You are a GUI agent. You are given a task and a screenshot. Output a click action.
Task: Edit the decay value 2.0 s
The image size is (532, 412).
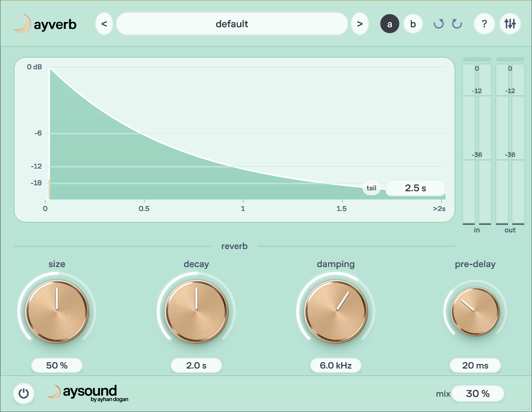(196, 366)
